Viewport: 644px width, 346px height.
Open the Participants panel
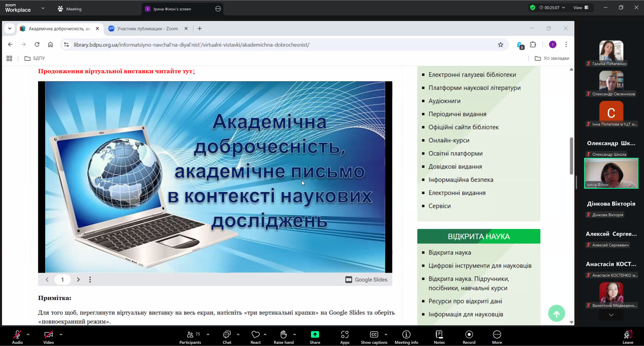[190, 337]
